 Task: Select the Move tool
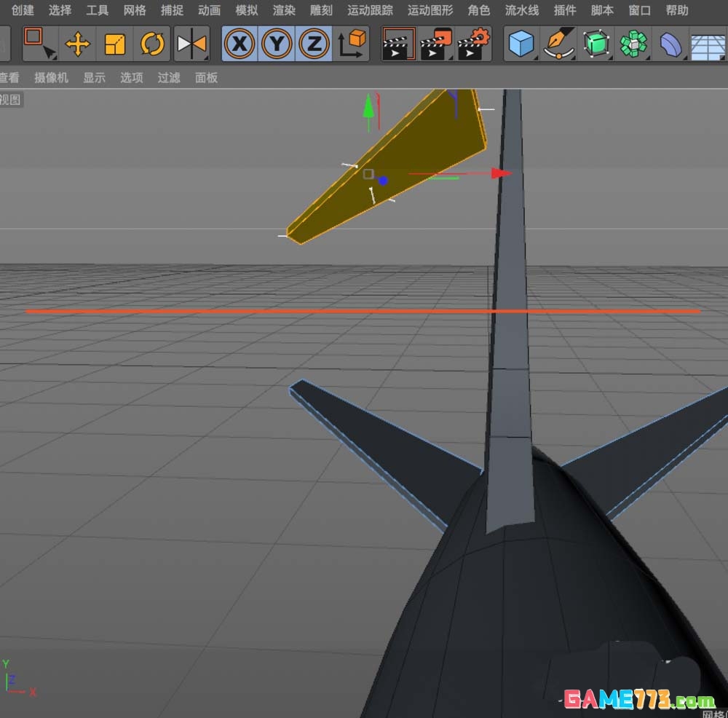click(78, 44)
